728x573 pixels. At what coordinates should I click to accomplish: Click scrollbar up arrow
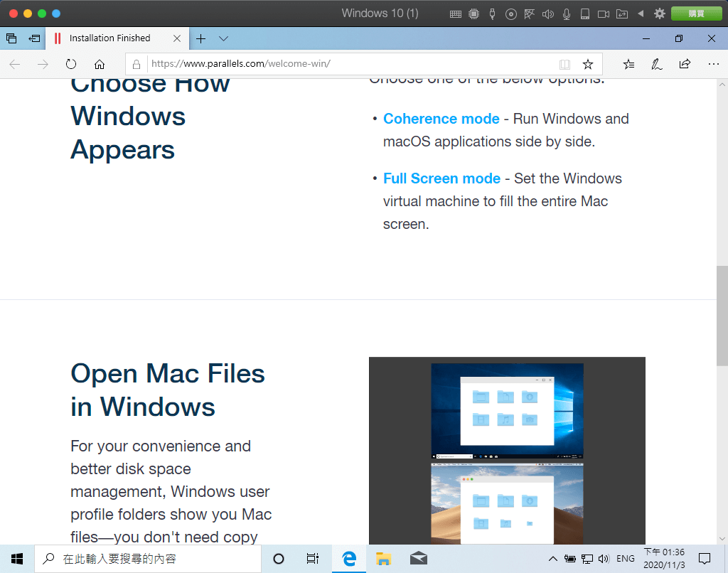pos(722,85)
